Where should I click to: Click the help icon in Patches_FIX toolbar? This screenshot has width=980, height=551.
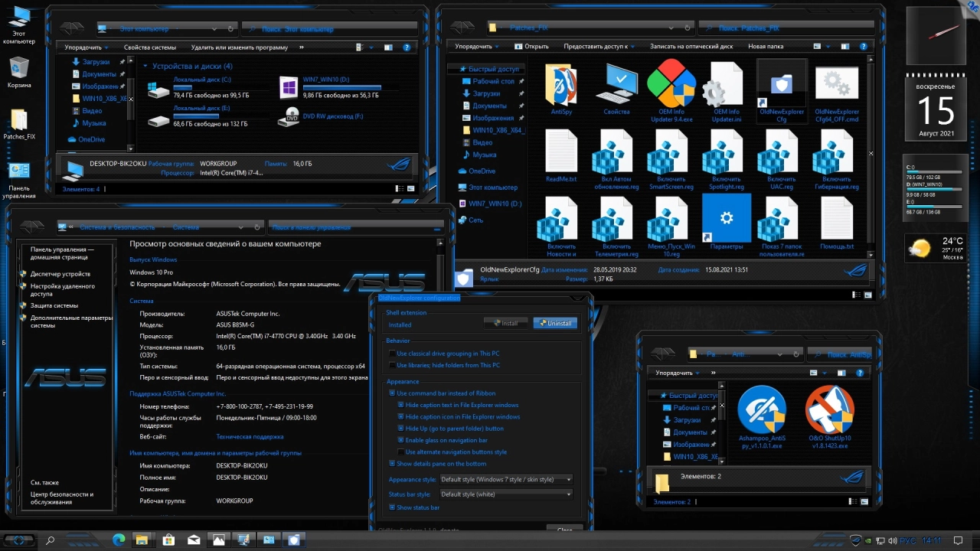coord(863,46)
